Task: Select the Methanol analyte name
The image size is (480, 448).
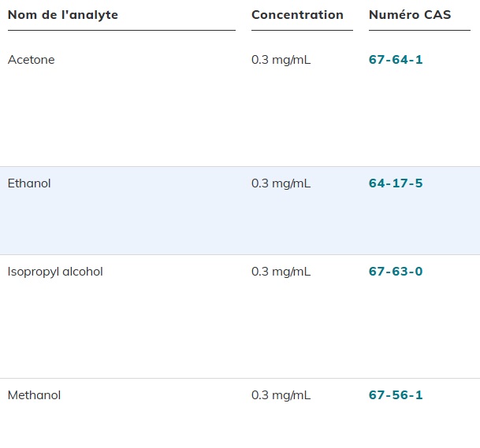Action: click(34, 395)
